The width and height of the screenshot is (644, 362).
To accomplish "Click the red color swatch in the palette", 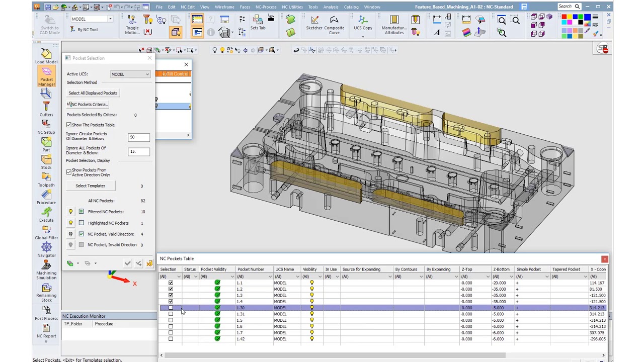I will pyautogui.click(x=565, y=18).
